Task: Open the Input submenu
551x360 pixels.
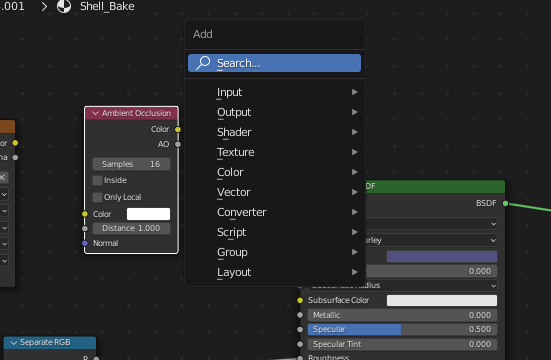Action: (275, 92)
